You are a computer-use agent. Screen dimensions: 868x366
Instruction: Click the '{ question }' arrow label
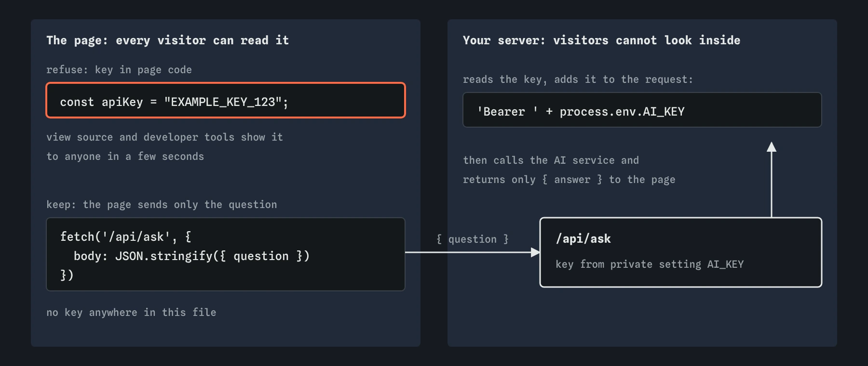(x=473, y=239)
